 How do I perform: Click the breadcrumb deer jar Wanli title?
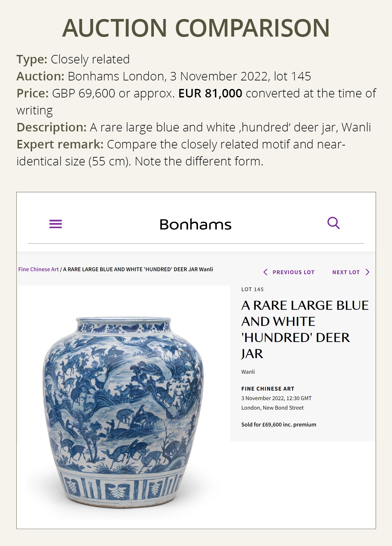(x=138, y=269)
